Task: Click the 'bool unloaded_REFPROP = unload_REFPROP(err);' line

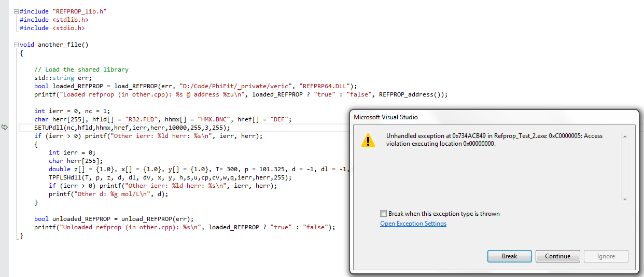Action: click(114, 219)
